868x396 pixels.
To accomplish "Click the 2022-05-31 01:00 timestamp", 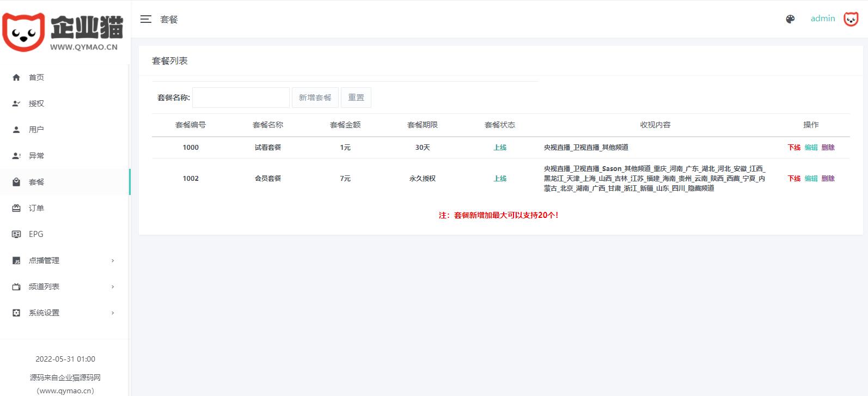I will (65, 359).
